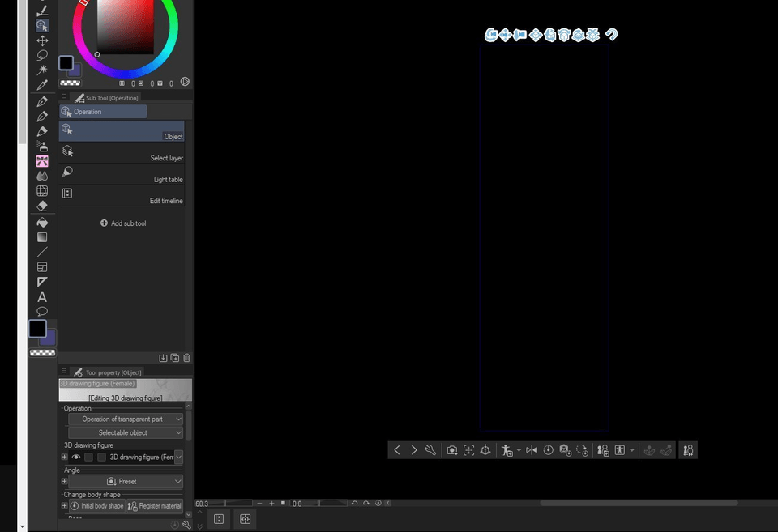Select the Fill bucket tool
Viewport: 778px width, 532px height.
42,223
